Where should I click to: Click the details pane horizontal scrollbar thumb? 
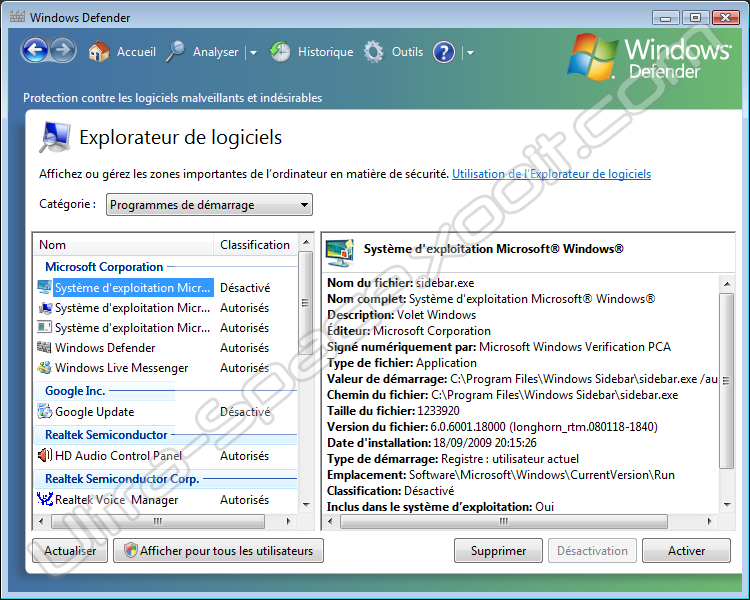[504, 521]
